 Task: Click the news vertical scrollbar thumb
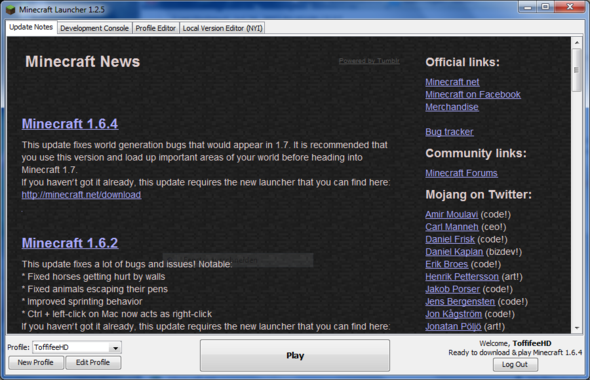click(x=577, y=70)
